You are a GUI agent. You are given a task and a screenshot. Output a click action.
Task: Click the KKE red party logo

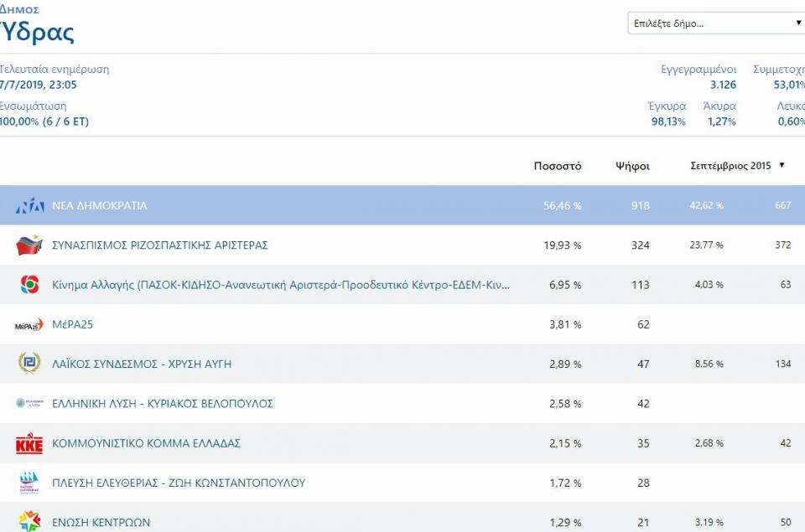pos(29,443)
